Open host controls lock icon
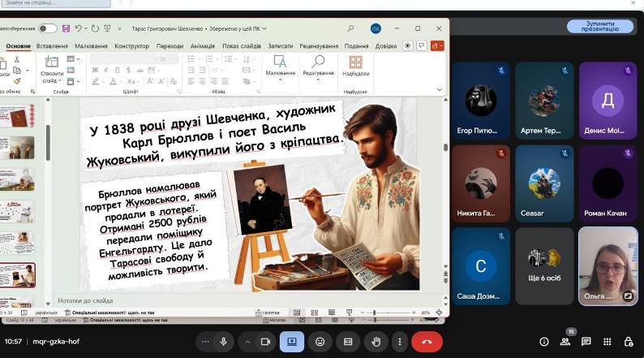644x358 pixels. click(629, 342)
